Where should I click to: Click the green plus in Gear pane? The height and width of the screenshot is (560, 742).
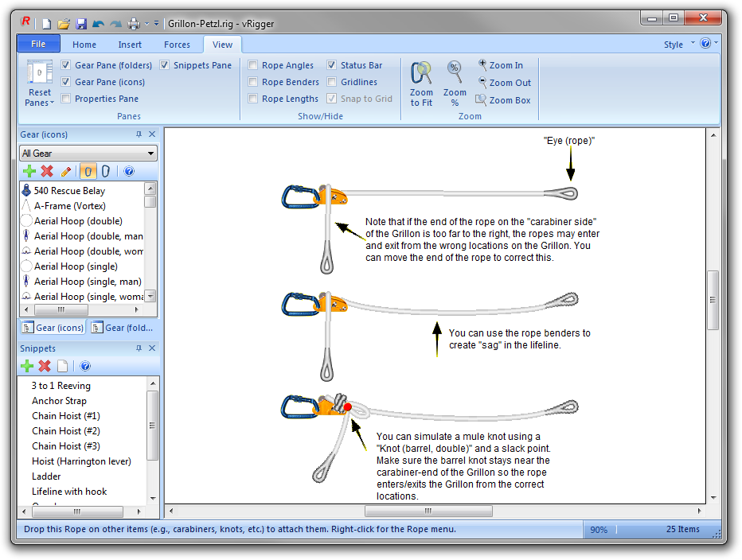pos(29,171)
